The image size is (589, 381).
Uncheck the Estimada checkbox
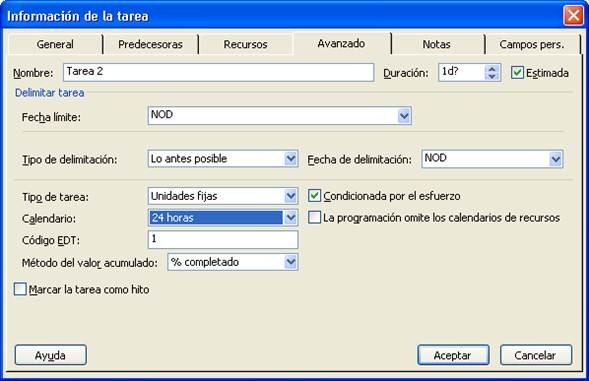[x=517, y=73]
